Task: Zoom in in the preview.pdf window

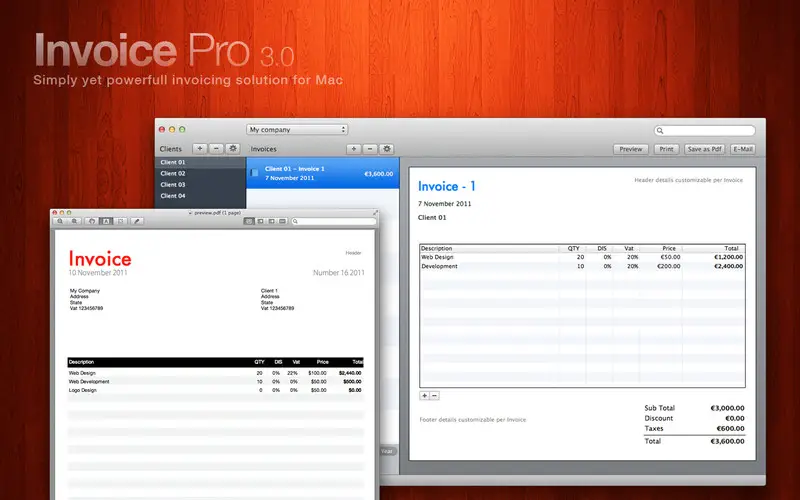Action: tap(74, 221)
